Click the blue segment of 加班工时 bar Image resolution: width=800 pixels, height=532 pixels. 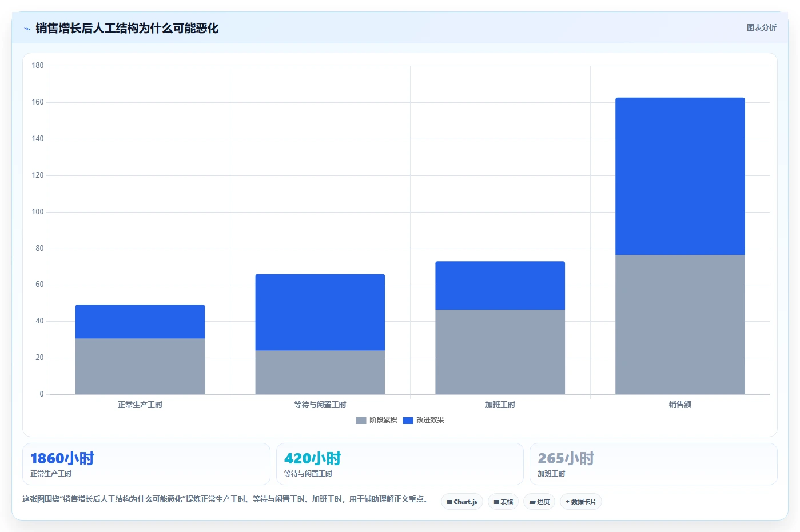tap(500, 286)
